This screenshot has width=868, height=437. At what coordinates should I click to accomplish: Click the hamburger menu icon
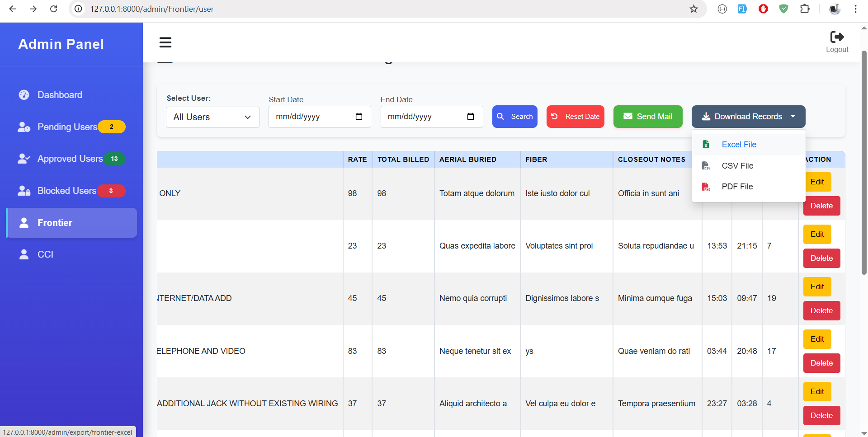coord(165,42)
